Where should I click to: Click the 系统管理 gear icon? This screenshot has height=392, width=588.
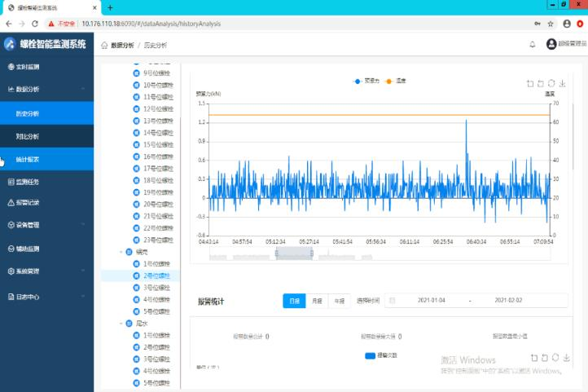coord(11,271)
